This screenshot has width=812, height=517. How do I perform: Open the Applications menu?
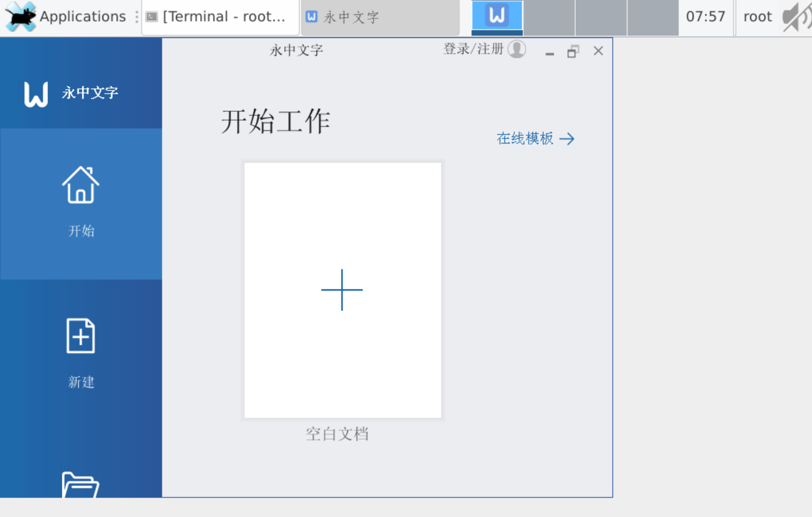point(66,17)
